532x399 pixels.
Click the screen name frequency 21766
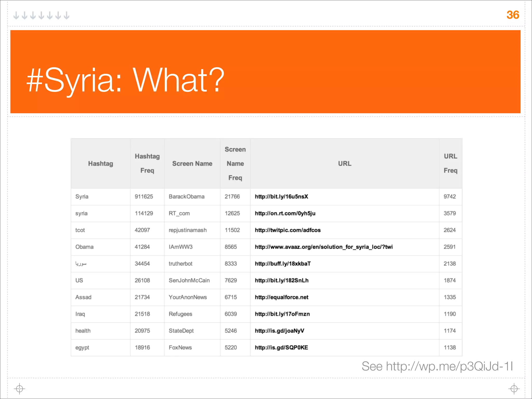232,197
